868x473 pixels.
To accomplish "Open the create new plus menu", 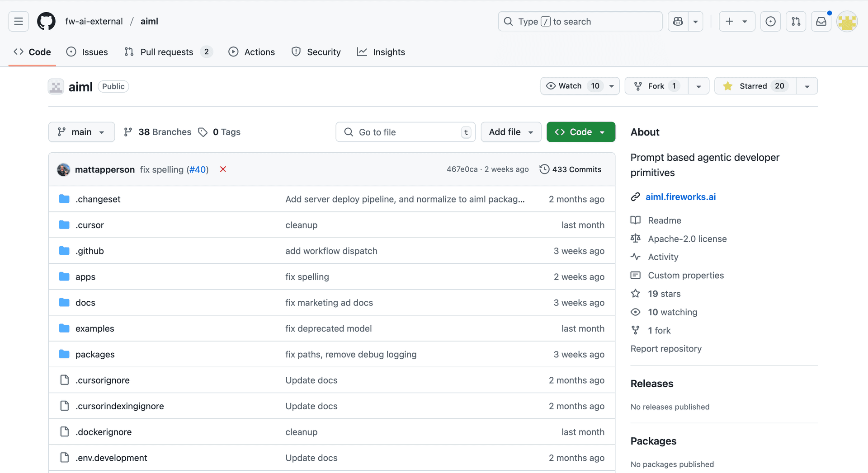I will click(x=736, y=21).
